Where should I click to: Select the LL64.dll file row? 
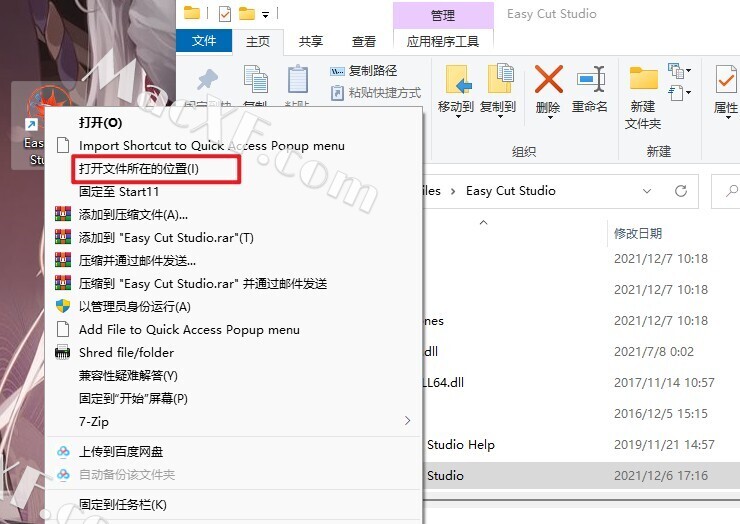click(x=582, y=382)
